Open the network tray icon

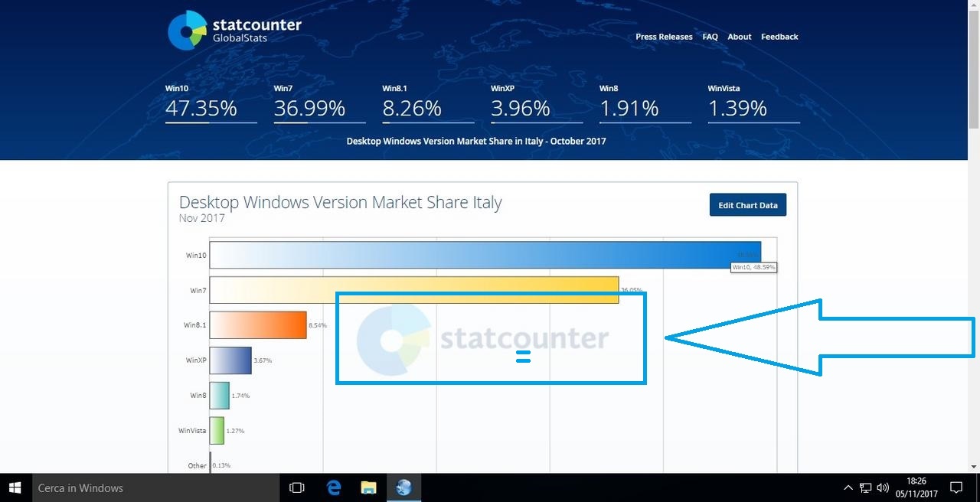[x=866, y=487]
